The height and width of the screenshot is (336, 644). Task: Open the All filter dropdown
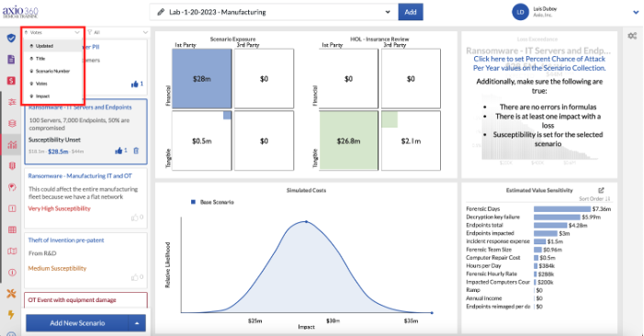click(x=118, y=32)
